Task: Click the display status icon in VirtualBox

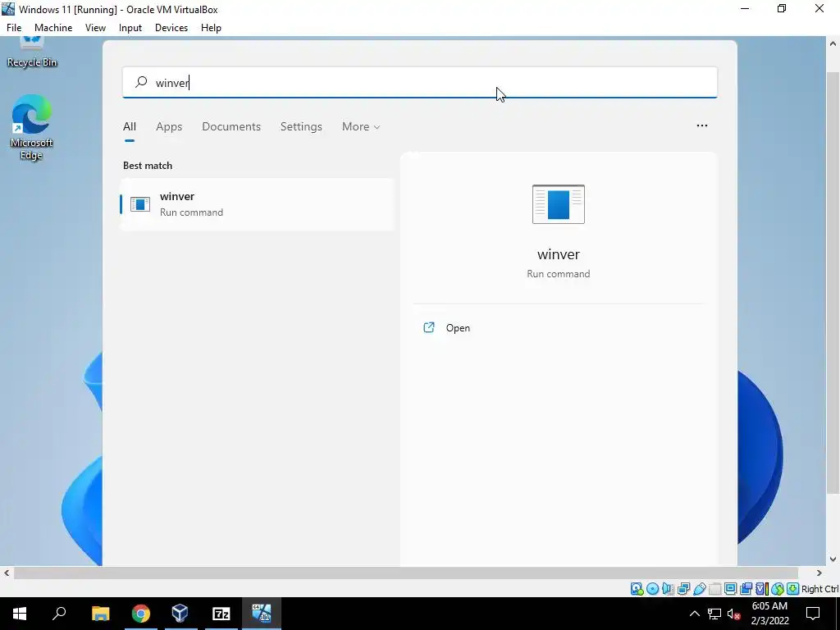Action: [730, 589]
